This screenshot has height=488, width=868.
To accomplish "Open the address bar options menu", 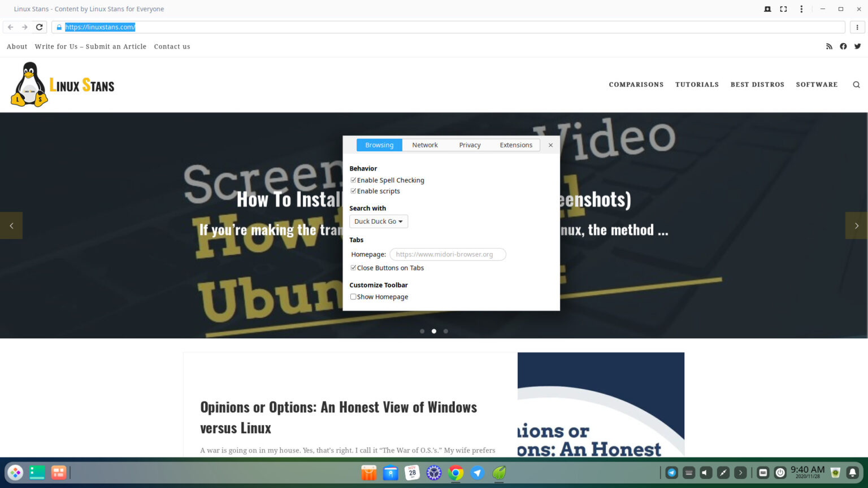I will (857, 27).
